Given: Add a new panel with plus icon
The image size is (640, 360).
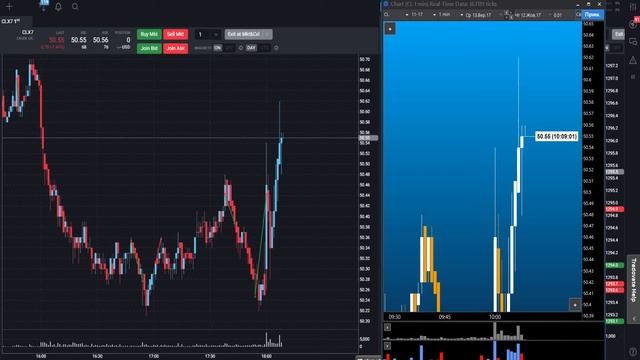Looking at the screenshot, I should (9, 6).
